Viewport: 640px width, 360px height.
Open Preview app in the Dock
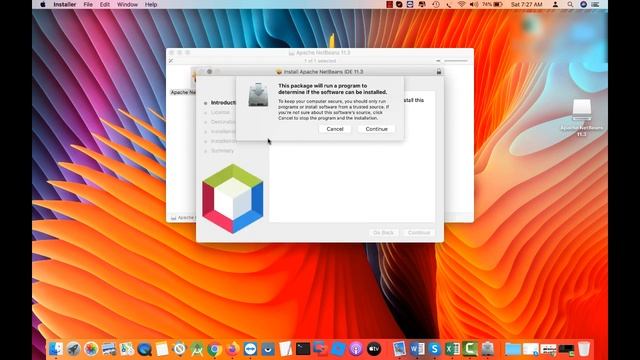pos(399,349)
